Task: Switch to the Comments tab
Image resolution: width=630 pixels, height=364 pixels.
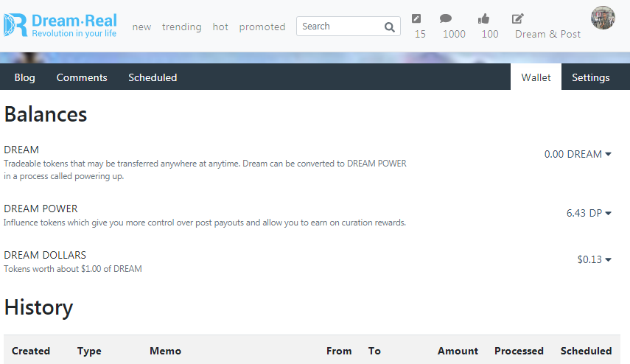Action: coord(82,77)
